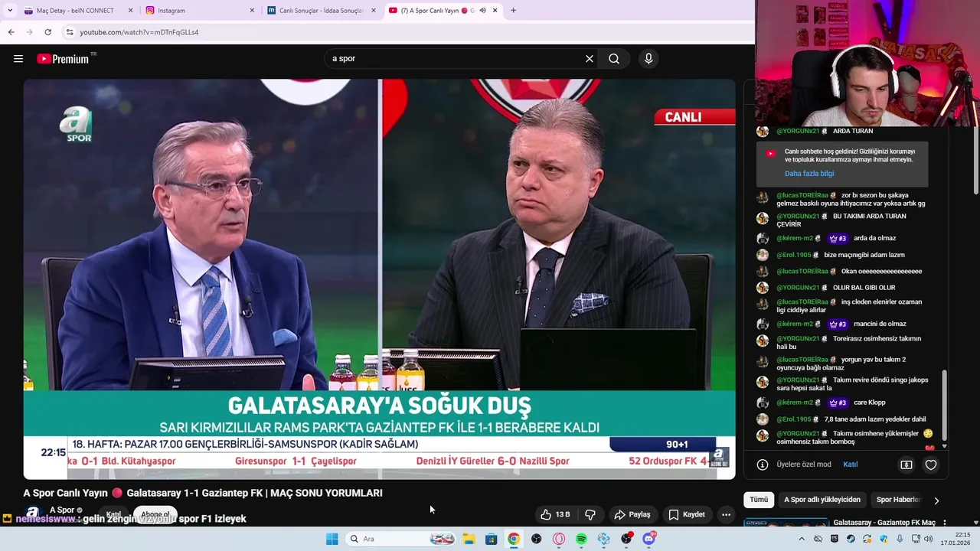Image resolution: width=980 pixels, height=551 pixels.
Task: Open A Spor channel name link
Action: [x=62, y=510]
